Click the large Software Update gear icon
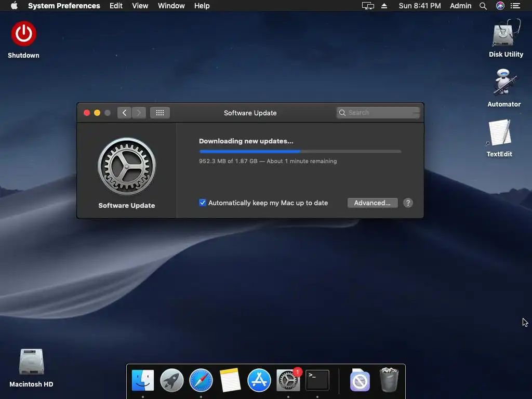Viewport: 532px width, 399px height. (x=127, y=166)
